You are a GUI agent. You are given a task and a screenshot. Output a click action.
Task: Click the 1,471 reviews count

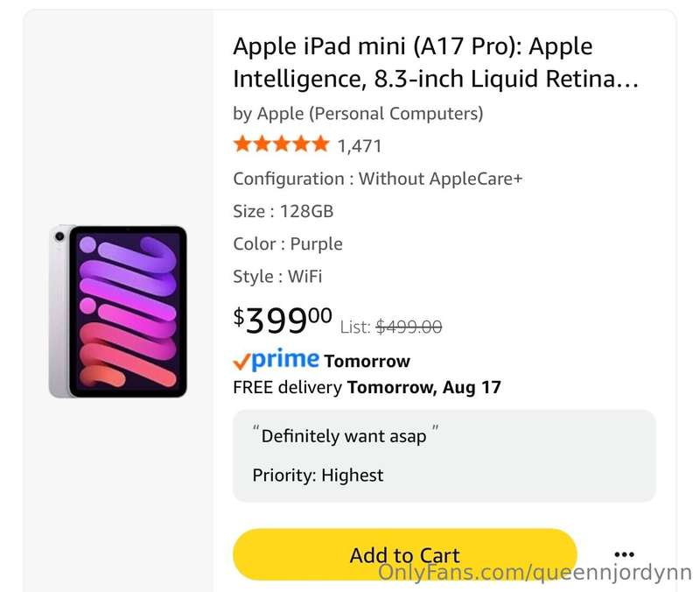click(x=360, y=146)
